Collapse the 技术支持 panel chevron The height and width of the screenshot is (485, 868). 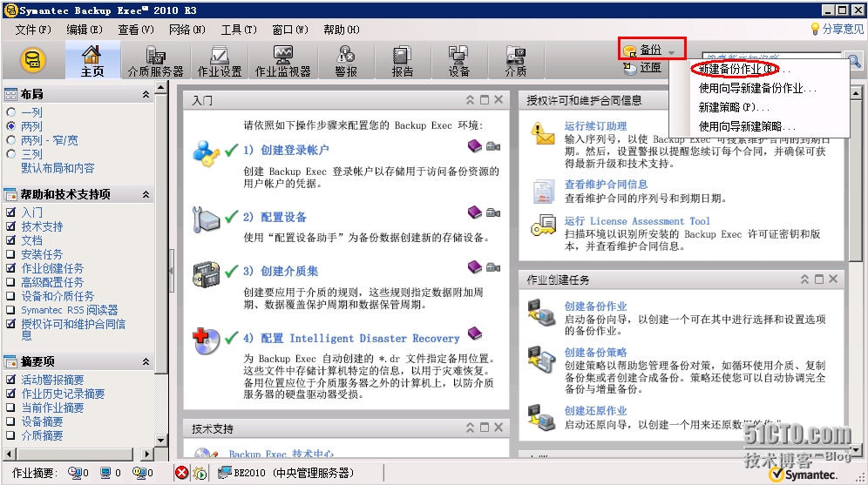470,428
